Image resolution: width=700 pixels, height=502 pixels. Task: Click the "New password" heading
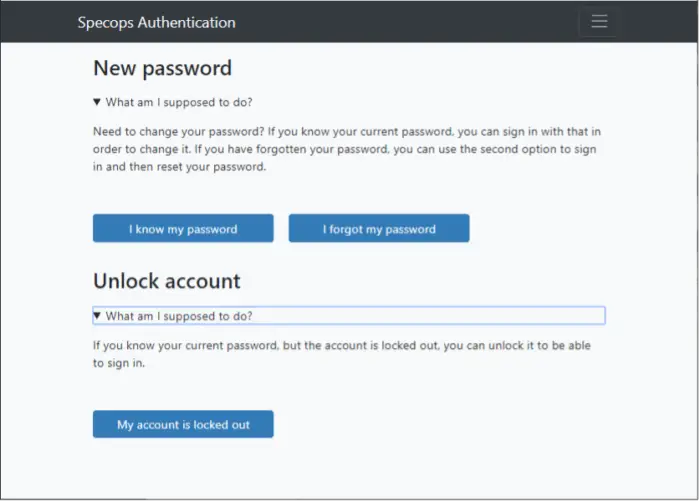click(x=162, y=68)
